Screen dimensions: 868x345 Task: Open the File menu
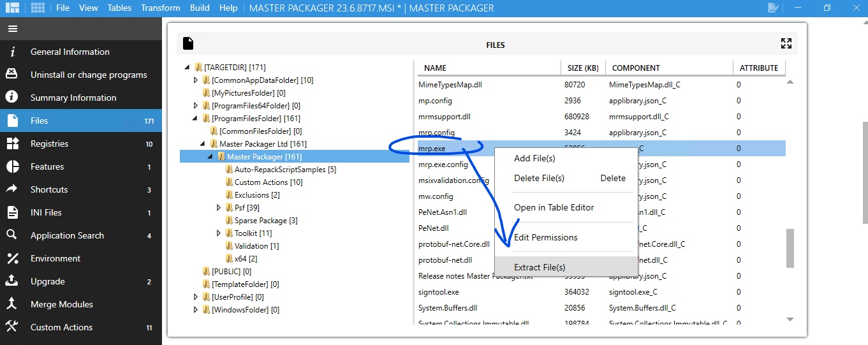pyautogui.click(x=63, y=8)
